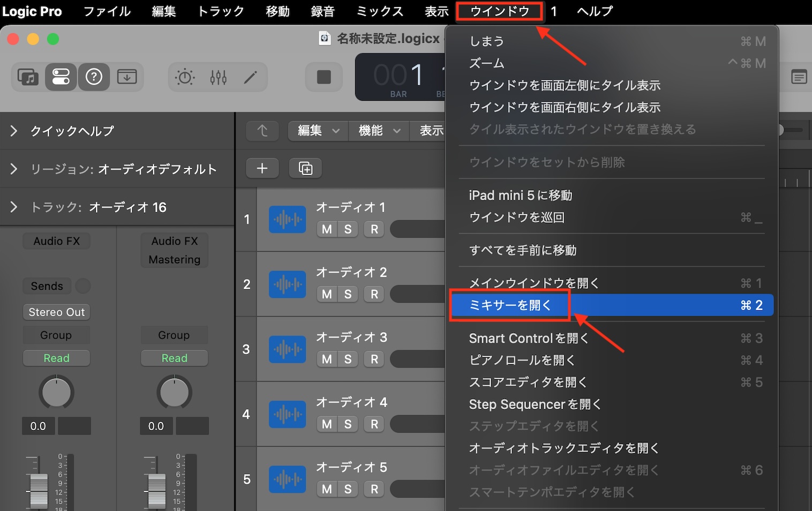Expand リージョン: オーディオデフォルト section

14,169
